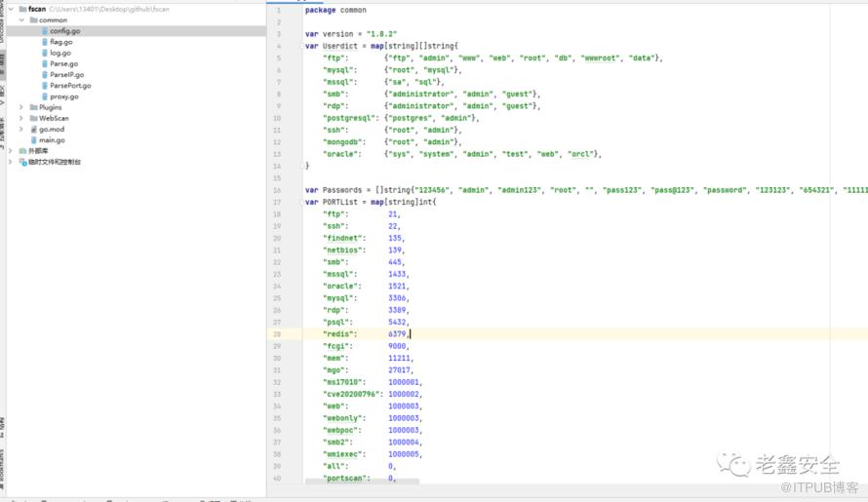The width and height of the screenshot is (868, 502).
Task: Click the ParseIP.go file icon
Action: 44,75
